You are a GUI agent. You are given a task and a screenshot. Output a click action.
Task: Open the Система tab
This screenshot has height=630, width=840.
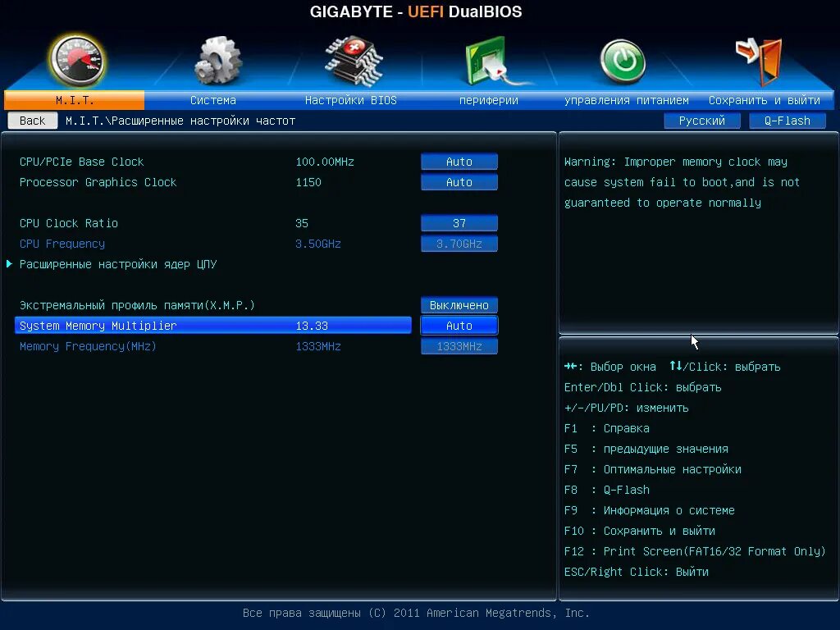point(213,100)
